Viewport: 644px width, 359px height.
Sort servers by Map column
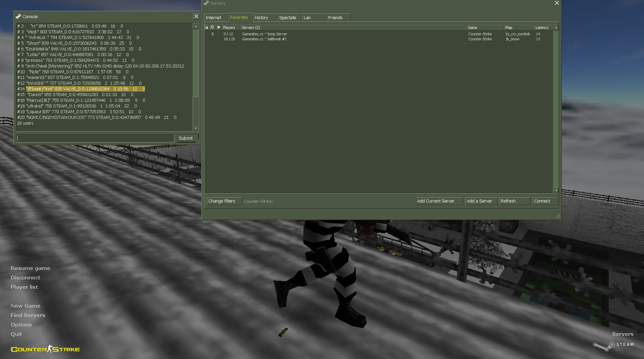coord(519,28)
